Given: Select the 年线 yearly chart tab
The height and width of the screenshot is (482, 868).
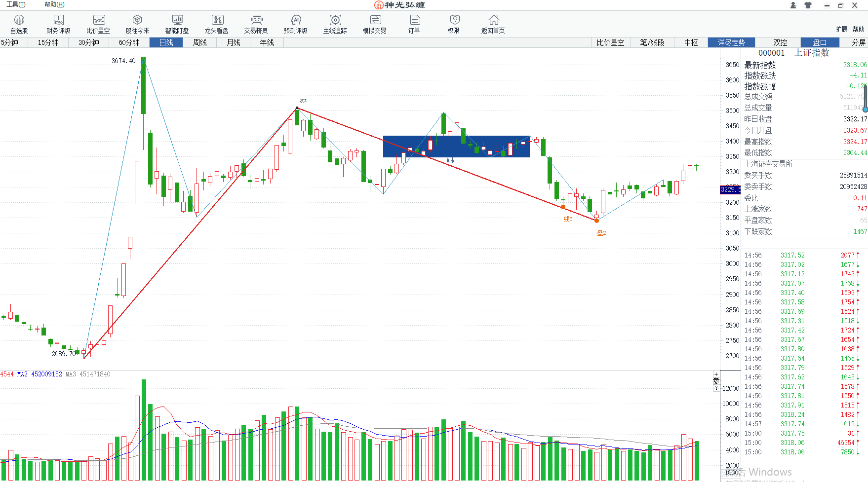Looking at the screenshot, I should point(267,42).
